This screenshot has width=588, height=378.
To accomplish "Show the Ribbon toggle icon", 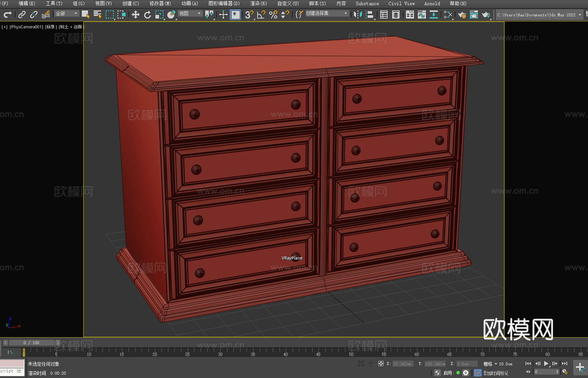I will coord(410,14).
